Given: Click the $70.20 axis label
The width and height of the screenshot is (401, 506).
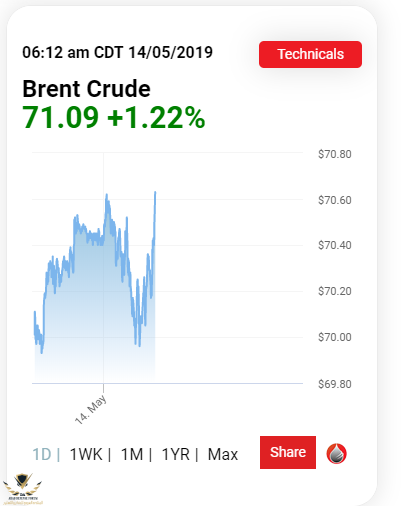Looking at the screenshot, I should [335, 291].
